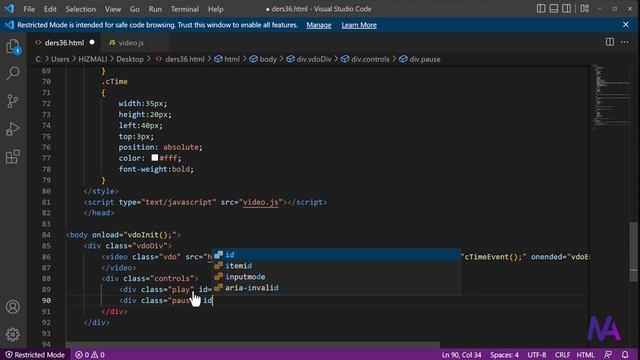Open the Desktop breadcrumb folder

point(130,59)
